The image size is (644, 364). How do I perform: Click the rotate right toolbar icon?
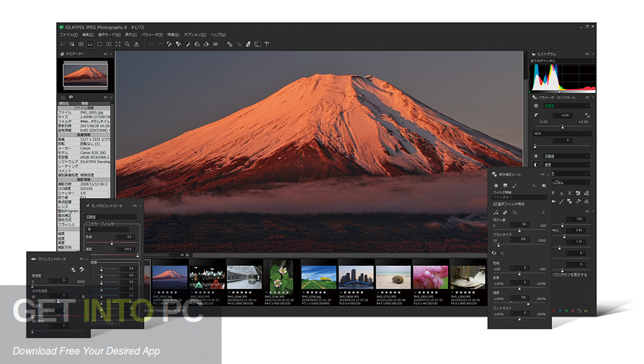[206, 44]
